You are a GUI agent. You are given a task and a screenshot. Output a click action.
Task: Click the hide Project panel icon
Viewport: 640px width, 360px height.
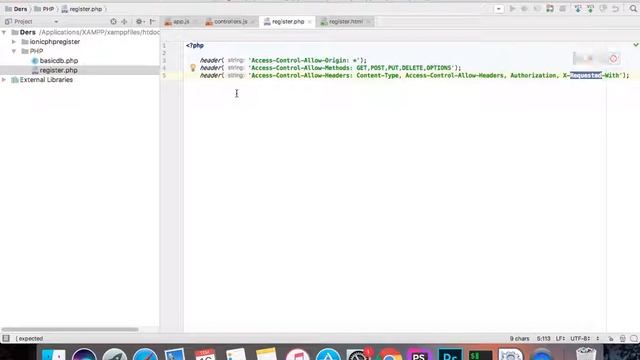(152, 22)
